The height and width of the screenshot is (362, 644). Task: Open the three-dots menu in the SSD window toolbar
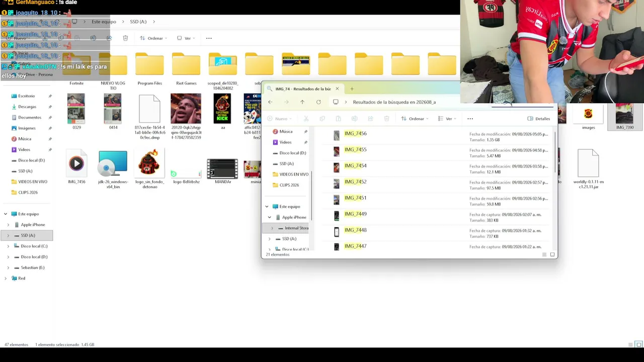(x=209, y=38)
